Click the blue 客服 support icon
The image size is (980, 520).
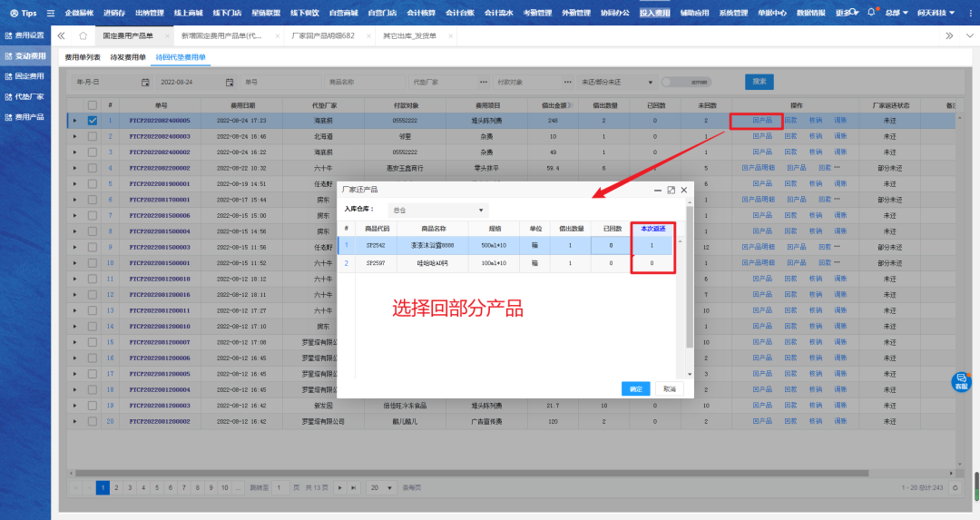[960, 382]
